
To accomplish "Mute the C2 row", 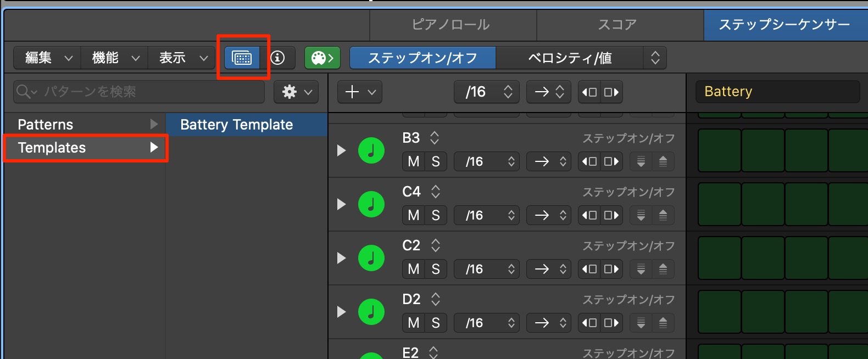I will coord(414,269).
